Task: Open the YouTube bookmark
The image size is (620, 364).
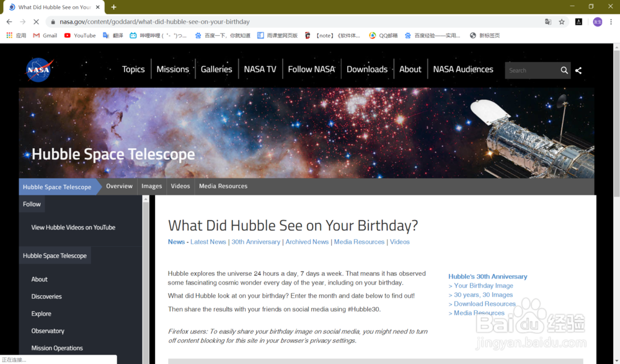Action: (80, 35)
